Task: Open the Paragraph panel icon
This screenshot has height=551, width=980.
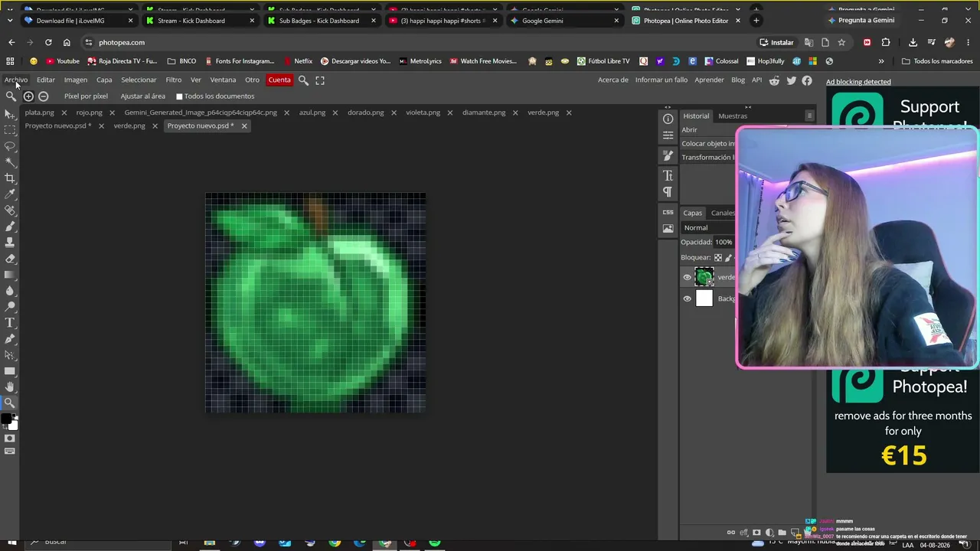Action: pos(668,191)
